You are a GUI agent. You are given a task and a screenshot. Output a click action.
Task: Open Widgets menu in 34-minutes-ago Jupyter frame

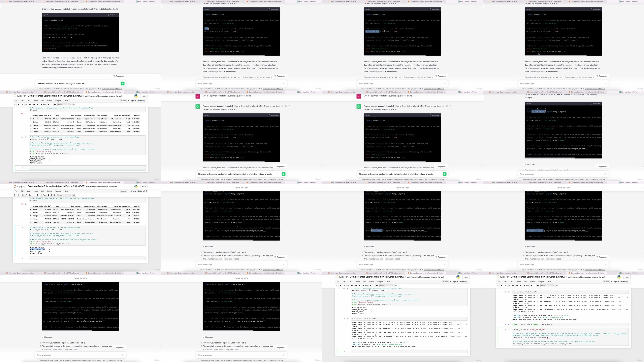click(380, 282)
